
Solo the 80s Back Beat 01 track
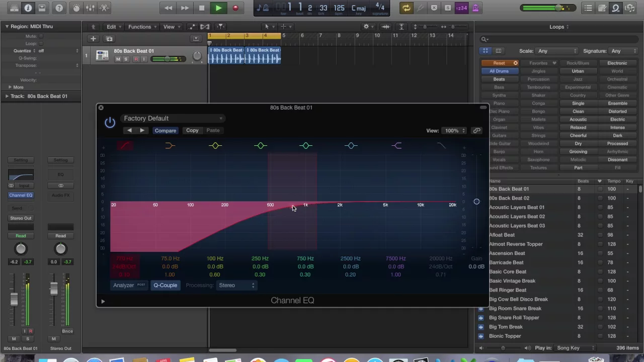click(126, 59)
